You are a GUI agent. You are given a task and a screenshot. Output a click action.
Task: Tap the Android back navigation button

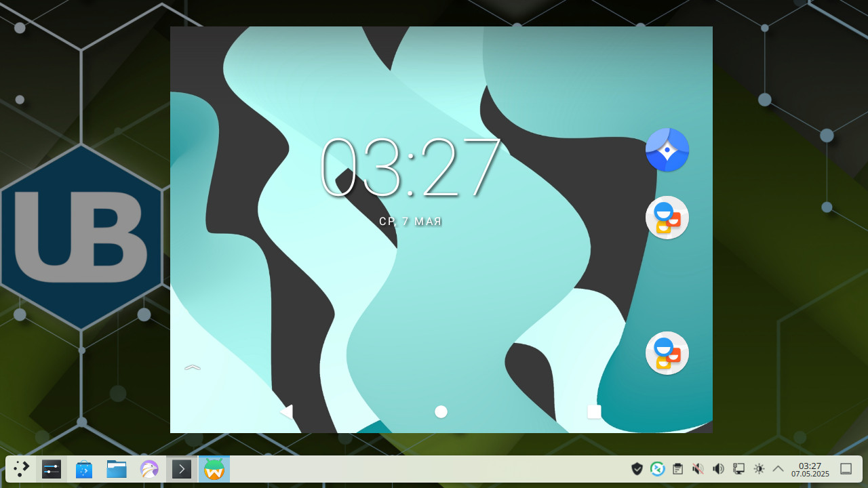coord(287,411)
